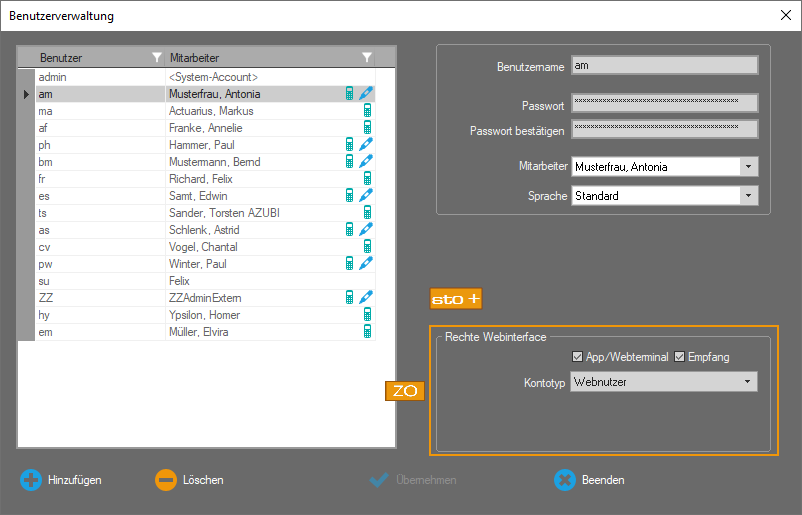
Task: Click the orange sto+ badge
Action: (455, 299)
